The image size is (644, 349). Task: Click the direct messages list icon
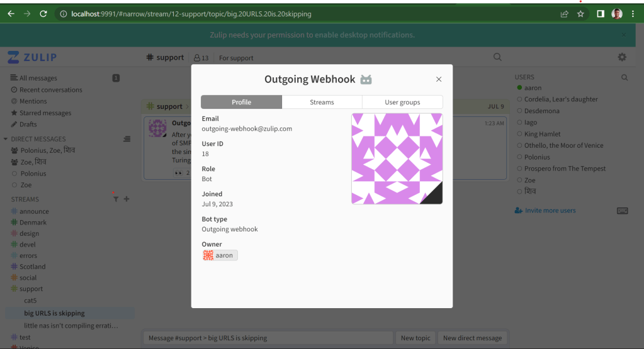click(127, 139)
